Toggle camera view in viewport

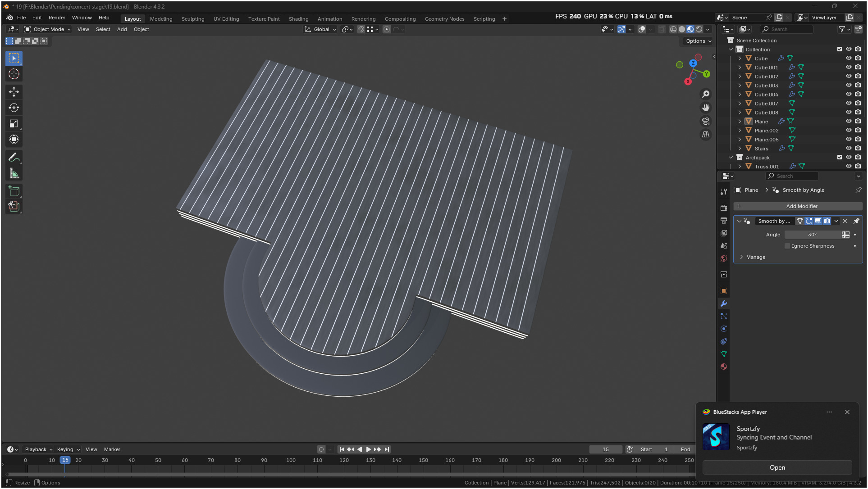point(706,121)
